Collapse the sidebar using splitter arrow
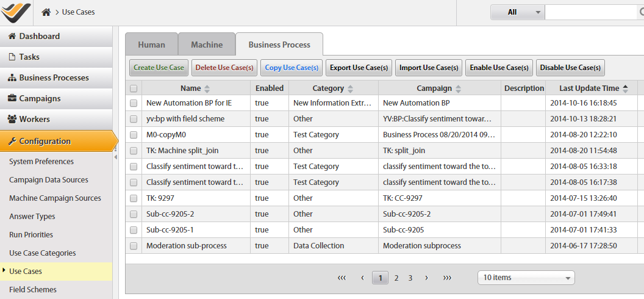 (115, 157)
